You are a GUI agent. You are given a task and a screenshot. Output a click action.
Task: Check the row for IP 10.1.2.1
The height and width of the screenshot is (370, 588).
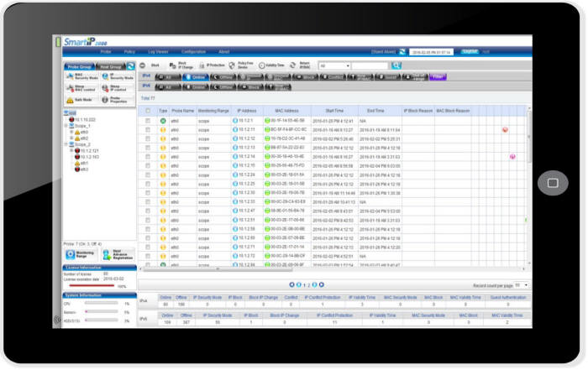point(148,121)
